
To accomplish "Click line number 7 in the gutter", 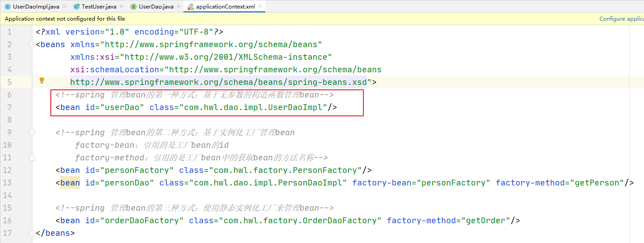I will (x=9, y=107).
